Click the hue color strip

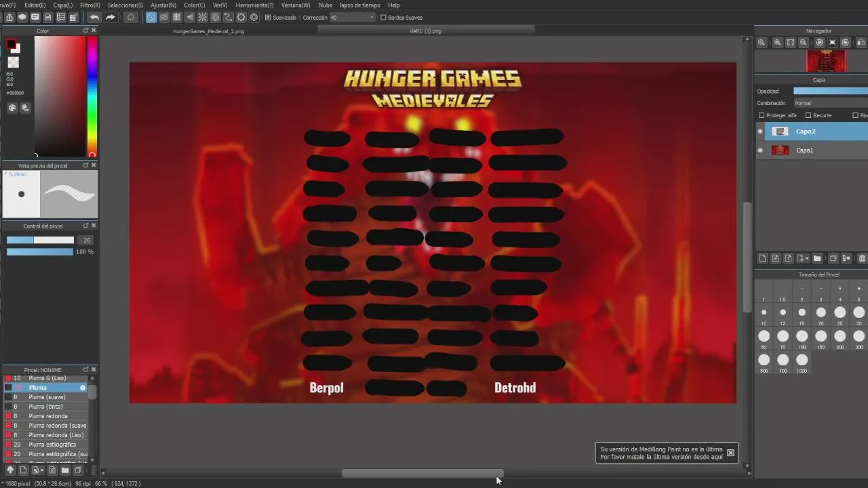[x=92, y=95]
